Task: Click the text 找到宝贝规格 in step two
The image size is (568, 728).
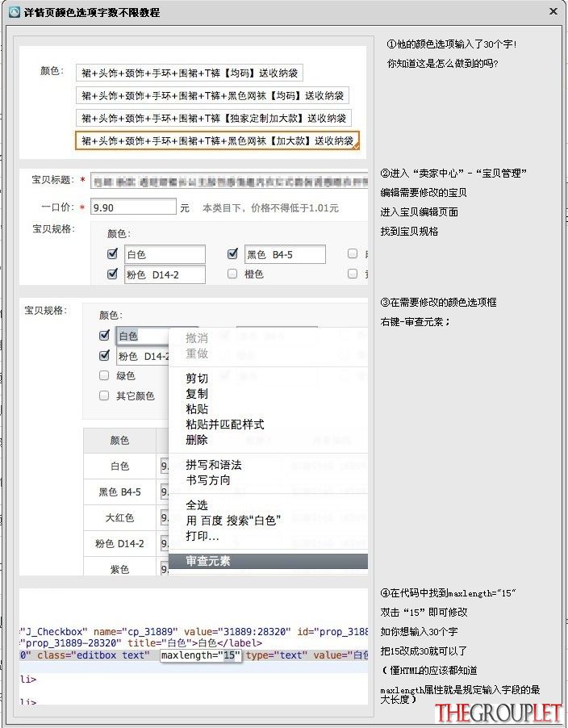Action: pos(409,231)
